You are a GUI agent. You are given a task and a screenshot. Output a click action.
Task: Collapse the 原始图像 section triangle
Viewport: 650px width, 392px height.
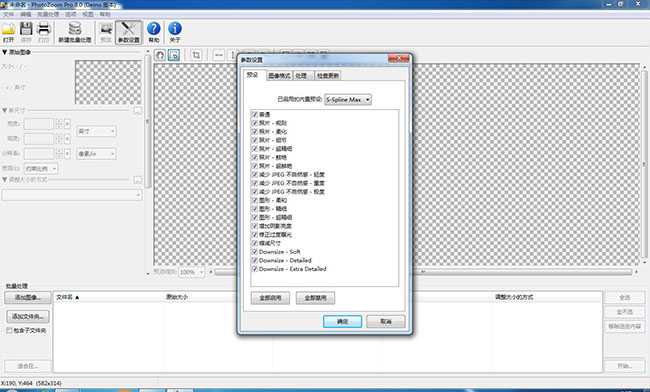[5, 52]
